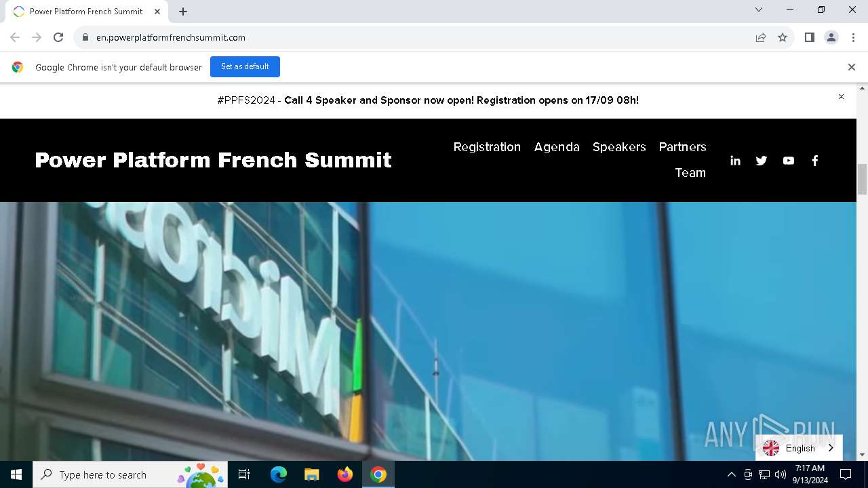View site information lock icon
The image size is (868, 488).
point(85,37)
